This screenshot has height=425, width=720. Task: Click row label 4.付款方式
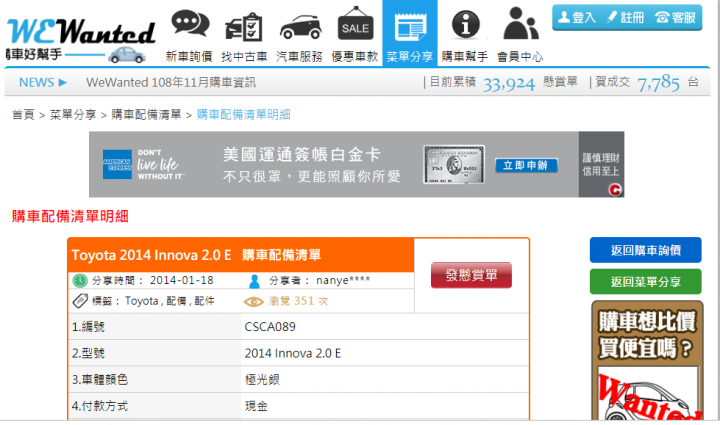[100, 406]
